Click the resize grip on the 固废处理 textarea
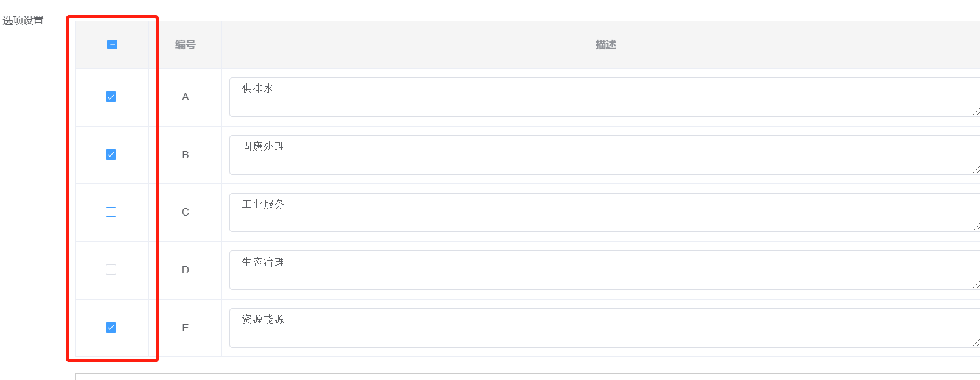This screenshot has width=980, height=380. coord(976,170)
